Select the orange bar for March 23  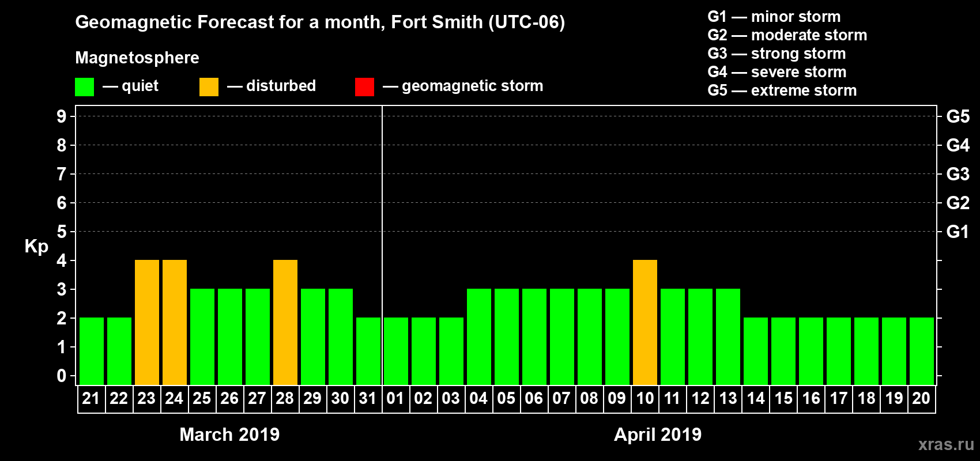[x=147, y=323]
